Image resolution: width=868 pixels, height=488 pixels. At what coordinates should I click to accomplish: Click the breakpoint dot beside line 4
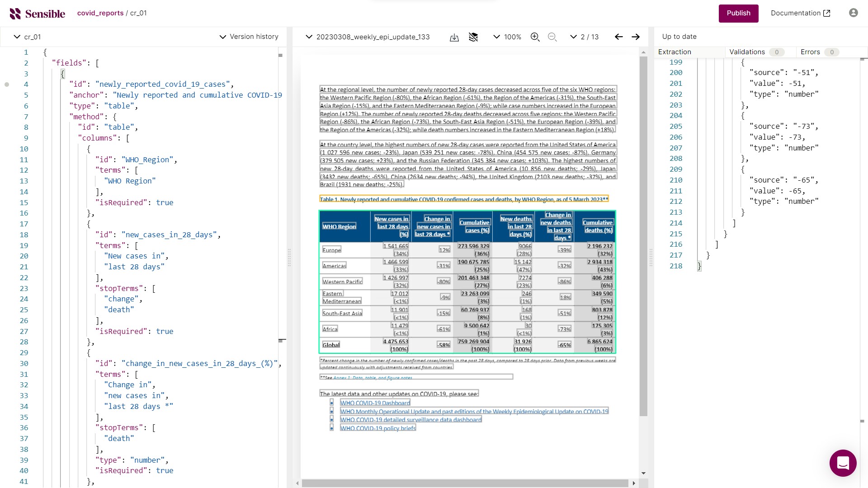[x=7, y=84]
